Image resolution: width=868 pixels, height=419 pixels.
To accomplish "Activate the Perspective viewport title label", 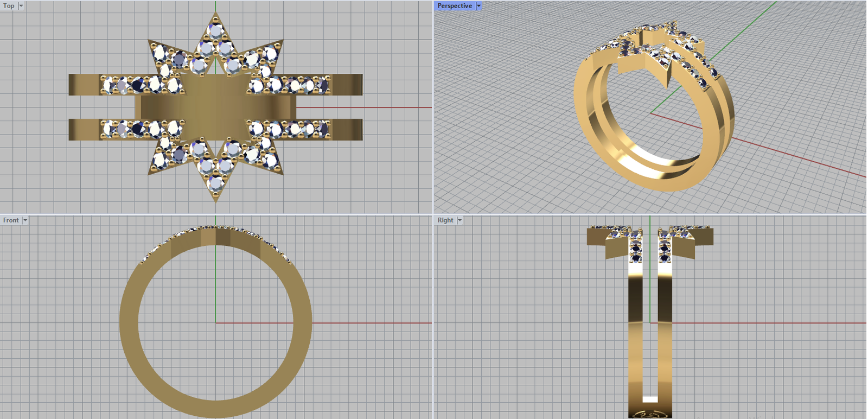I will pyautogui.click(x=455, y=6).
